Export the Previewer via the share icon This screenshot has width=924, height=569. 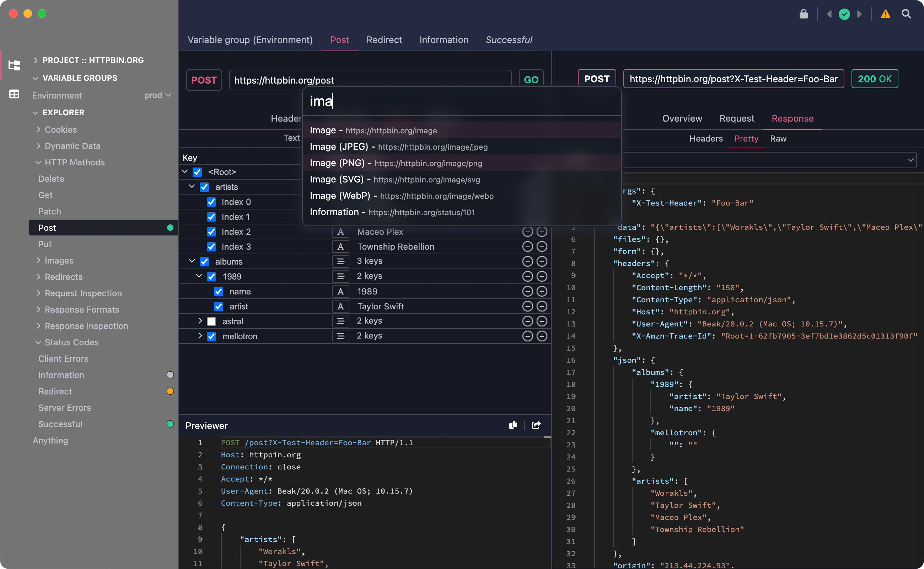pyautogui.click(x=536, y=425)
